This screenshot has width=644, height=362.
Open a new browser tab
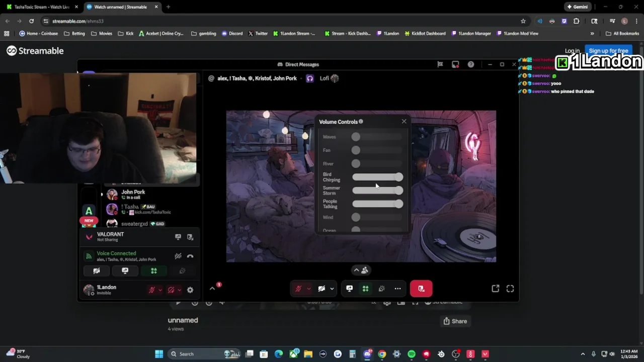point(168,7)
